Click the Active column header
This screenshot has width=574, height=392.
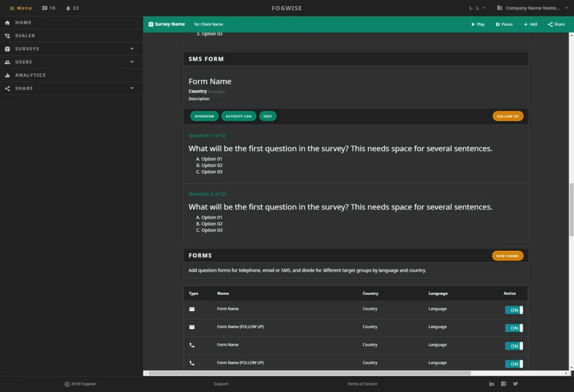tap(510, 293)
